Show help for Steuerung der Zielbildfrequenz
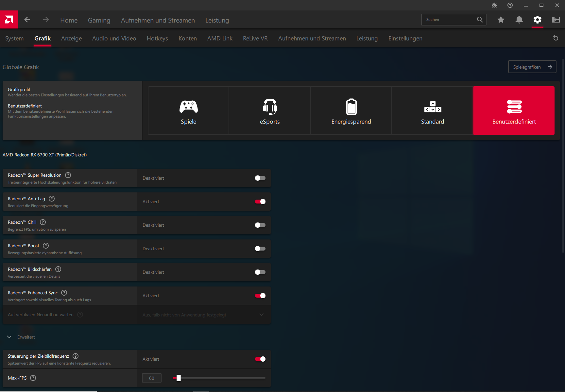Image resolution: width=565 pixels, height=392 pixels. coord(76,356)
